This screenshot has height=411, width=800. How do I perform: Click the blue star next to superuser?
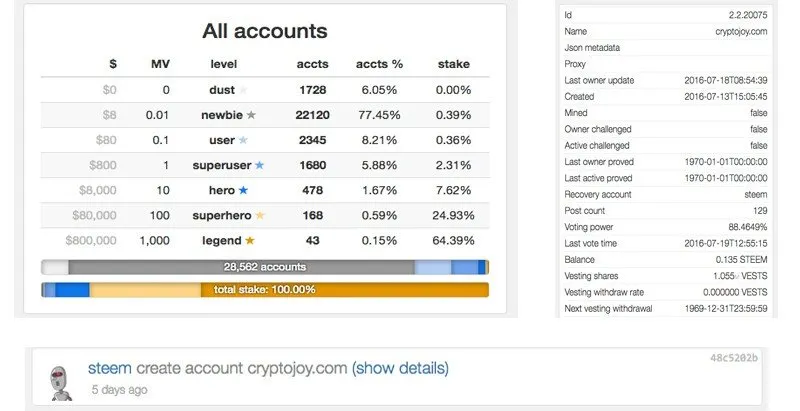coord(260,165)
